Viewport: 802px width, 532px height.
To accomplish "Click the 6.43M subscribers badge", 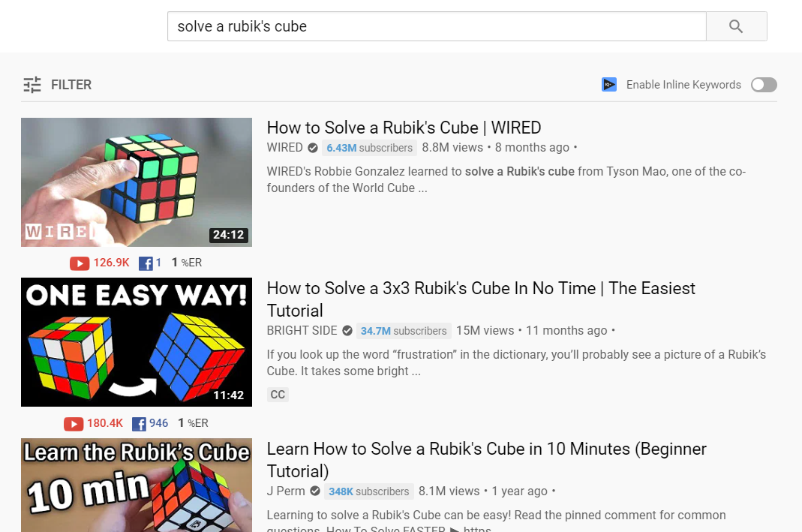I will (369, 148).
